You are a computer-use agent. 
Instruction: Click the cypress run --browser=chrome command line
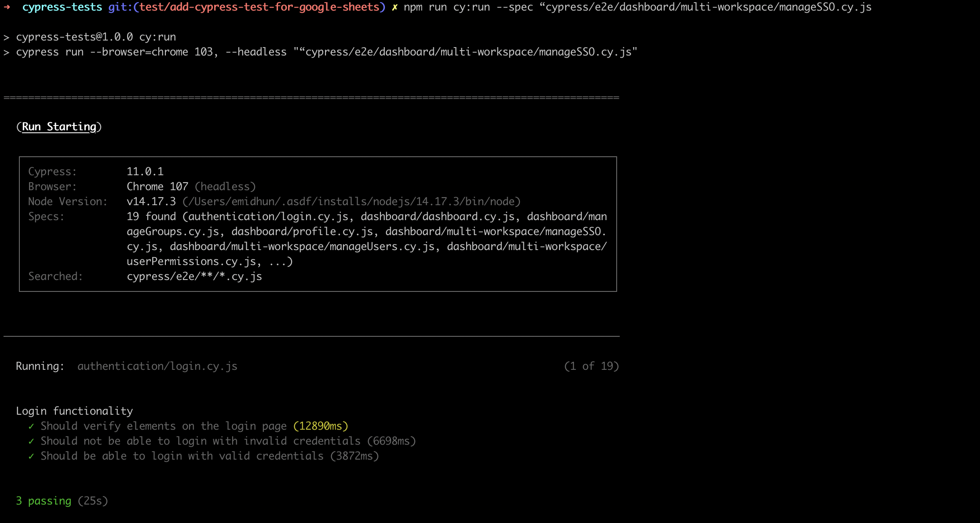[326, 52]
